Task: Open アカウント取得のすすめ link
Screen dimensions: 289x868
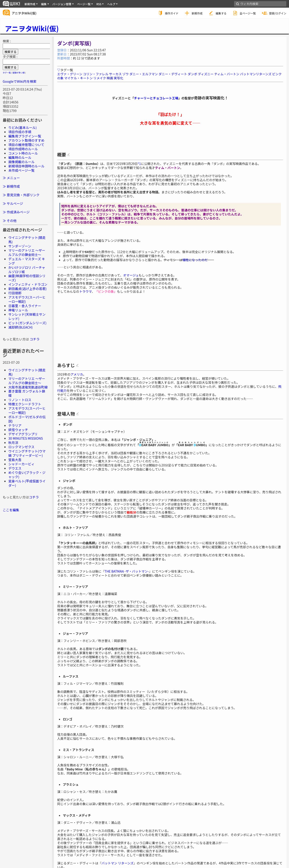Action: coord(26,141)
